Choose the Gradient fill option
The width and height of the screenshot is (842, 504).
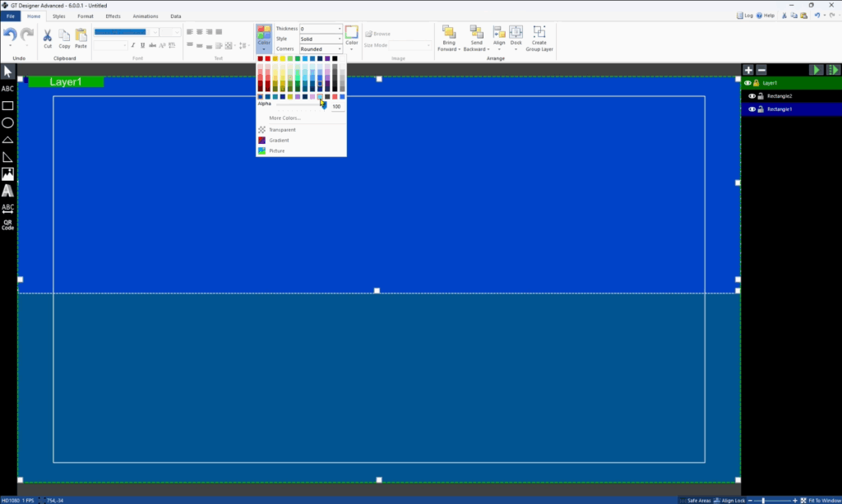(x=279, y=141)
